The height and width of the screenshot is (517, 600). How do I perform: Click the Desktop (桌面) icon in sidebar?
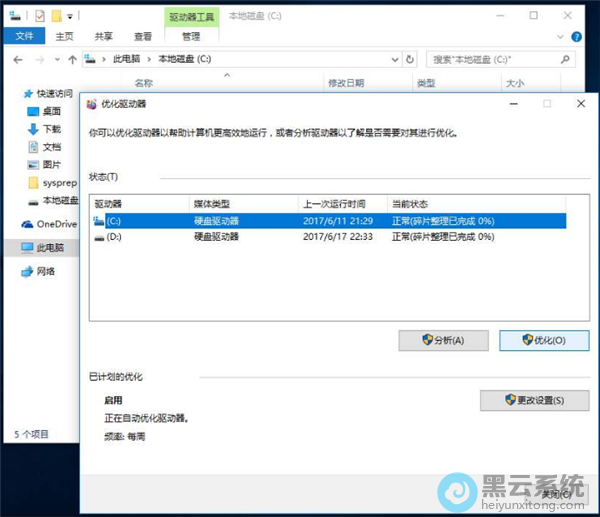click(33, 111)
